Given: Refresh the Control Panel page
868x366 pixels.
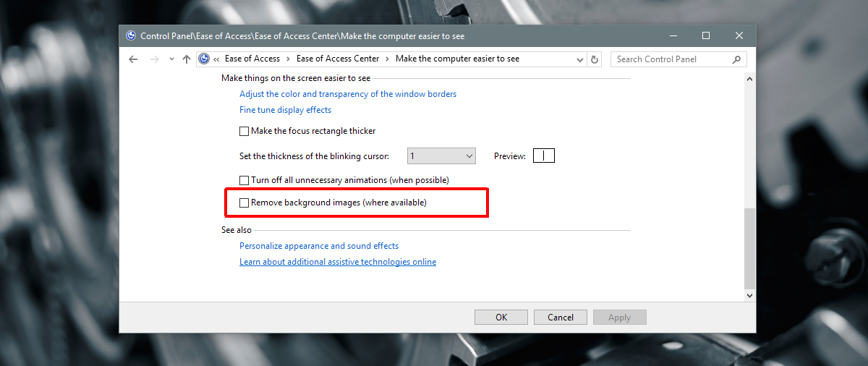Looking at the screenshot, I should click(595, 59).
